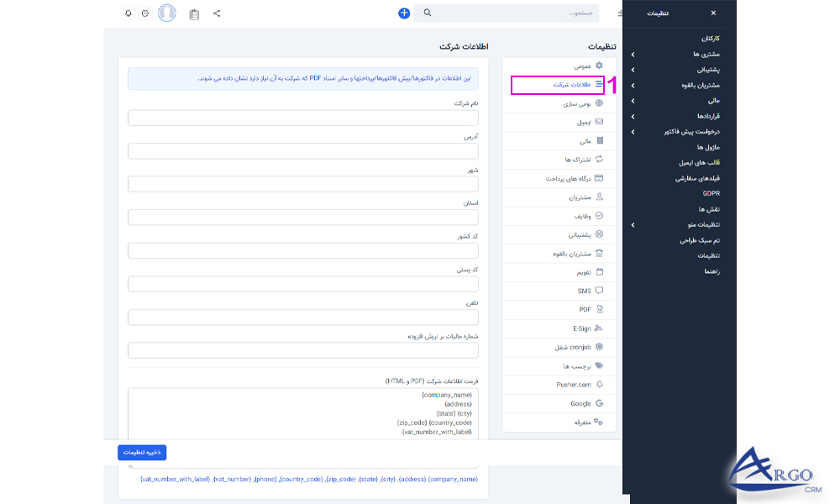The image size is (840, 504).
Task: Click the notifications bell icon in top bar
Action: tap(129, 13)
